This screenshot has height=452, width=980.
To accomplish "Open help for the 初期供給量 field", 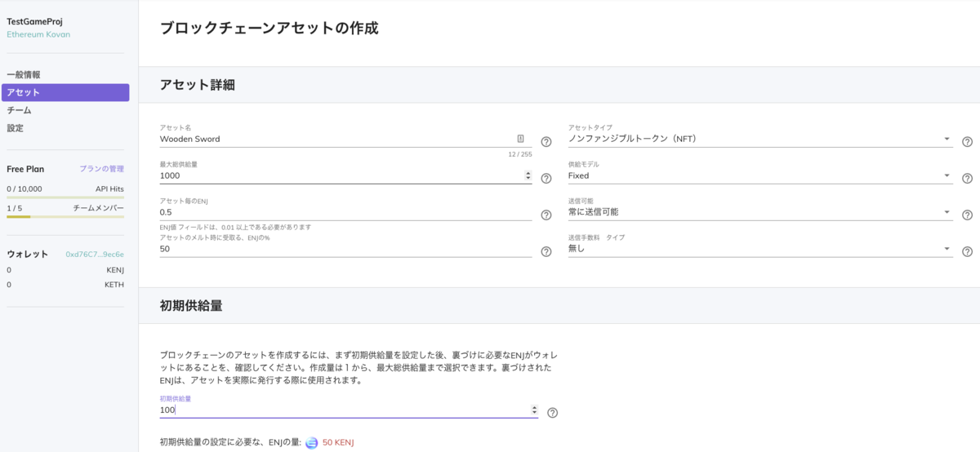I will tap(552, 413).
